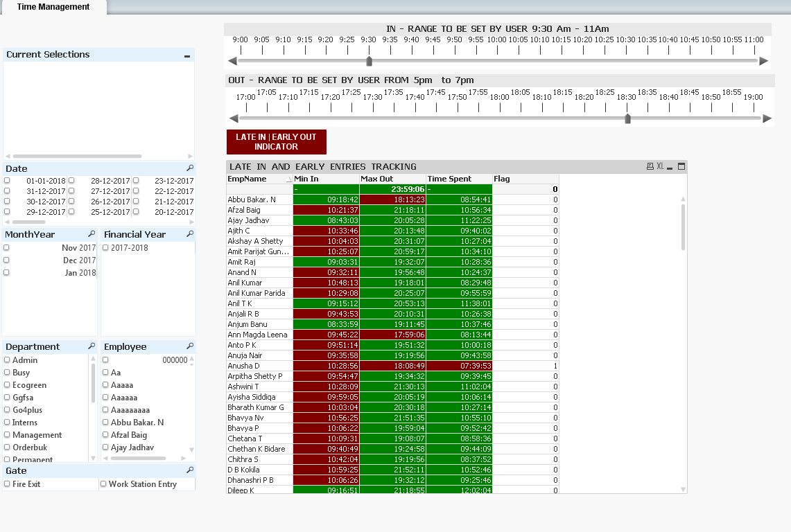
Task: Sort by the Min In column header
Action: click(325, 179)
